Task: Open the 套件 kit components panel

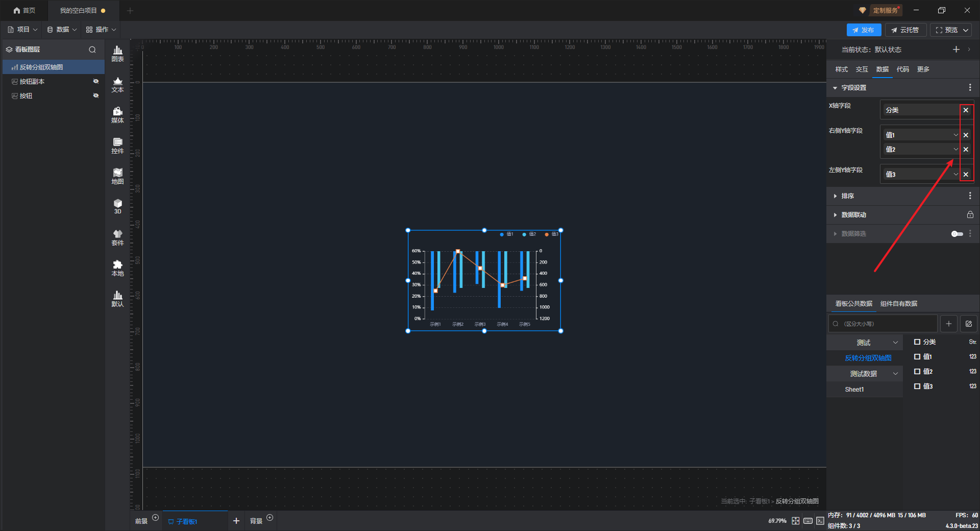Action: pyautogui.click(x=117, y=237)
